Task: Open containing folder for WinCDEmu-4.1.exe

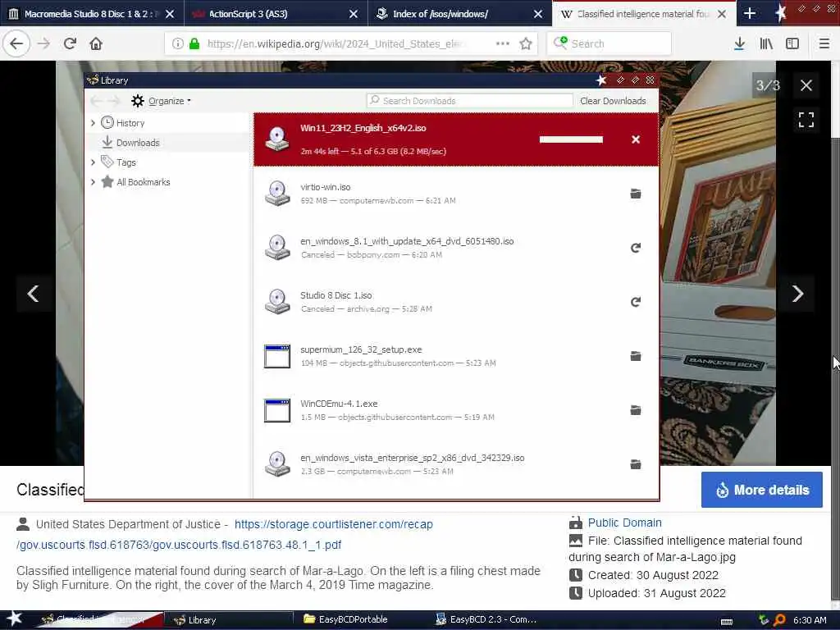Action: [636, 410]
